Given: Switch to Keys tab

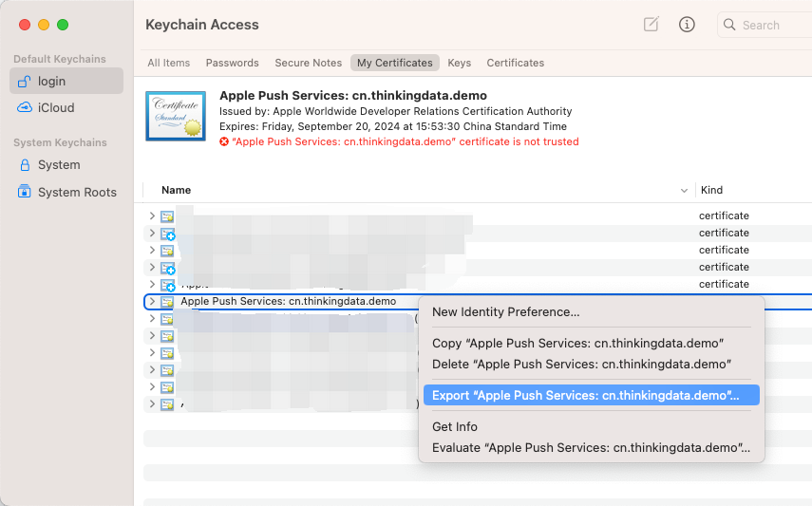Looking at the screenshot, I should point(460,63).
